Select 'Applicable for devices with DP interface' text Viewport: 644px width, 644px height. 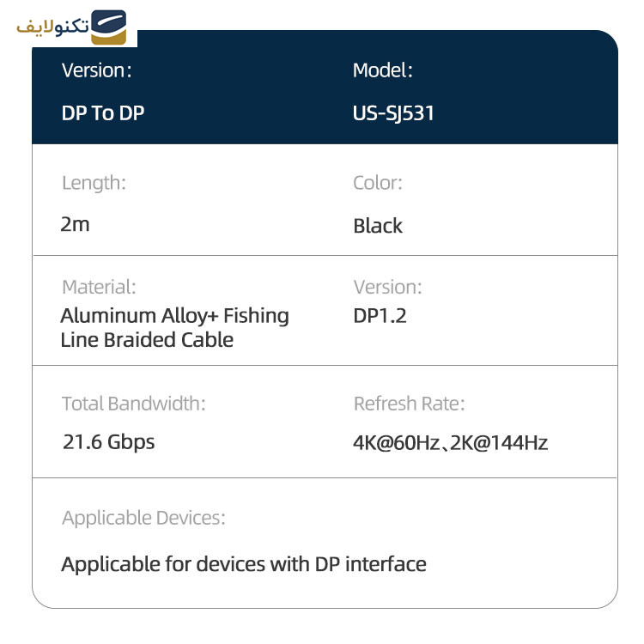click(x=244, y=564)
